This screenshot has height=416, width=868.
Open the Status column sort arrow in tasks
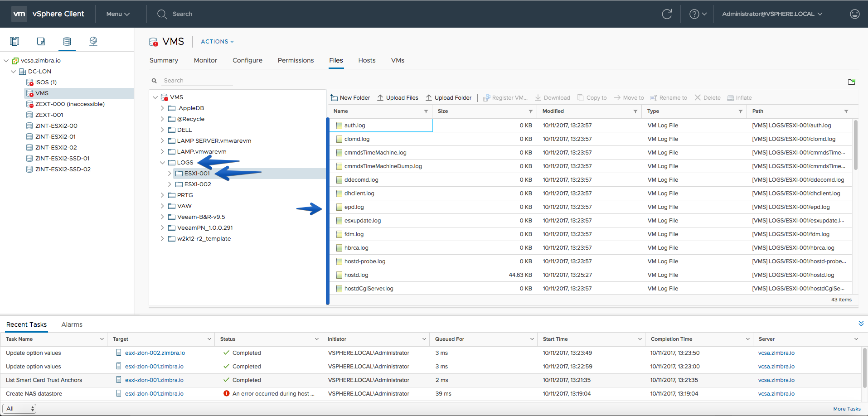[316, 339]
